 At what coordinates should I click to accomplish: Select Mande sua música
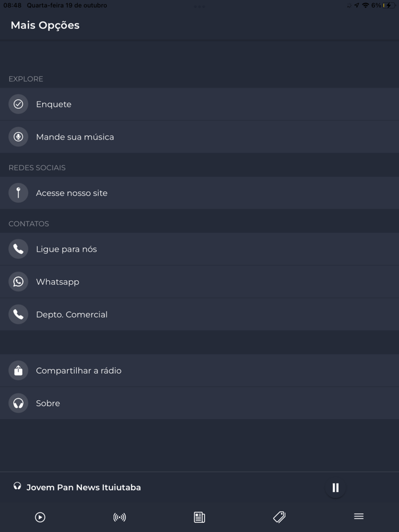pos(75,137)
